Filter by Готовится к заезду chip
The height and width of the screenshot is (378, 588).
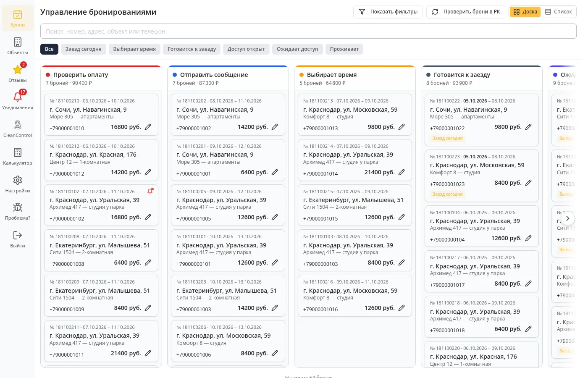pyautogui.click(x=192, y=49)
